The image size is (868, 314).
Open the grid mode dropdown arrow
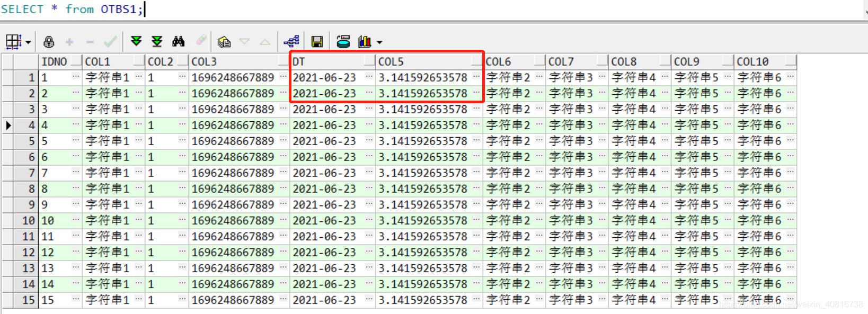28,42
